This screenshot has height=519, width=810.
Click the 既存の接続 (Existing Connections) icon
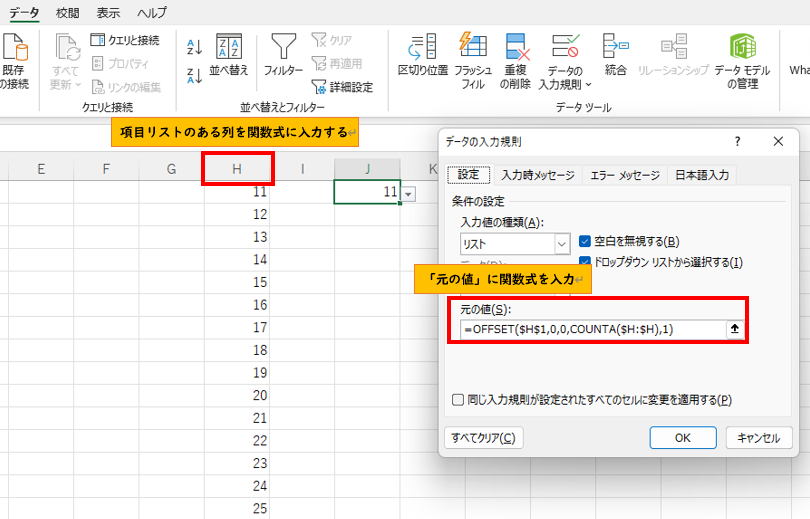coord(14,48)
